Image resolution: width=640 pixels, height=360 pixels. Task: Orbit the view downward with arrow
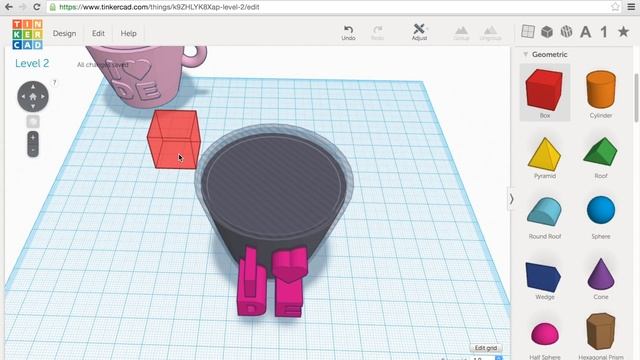33,106
